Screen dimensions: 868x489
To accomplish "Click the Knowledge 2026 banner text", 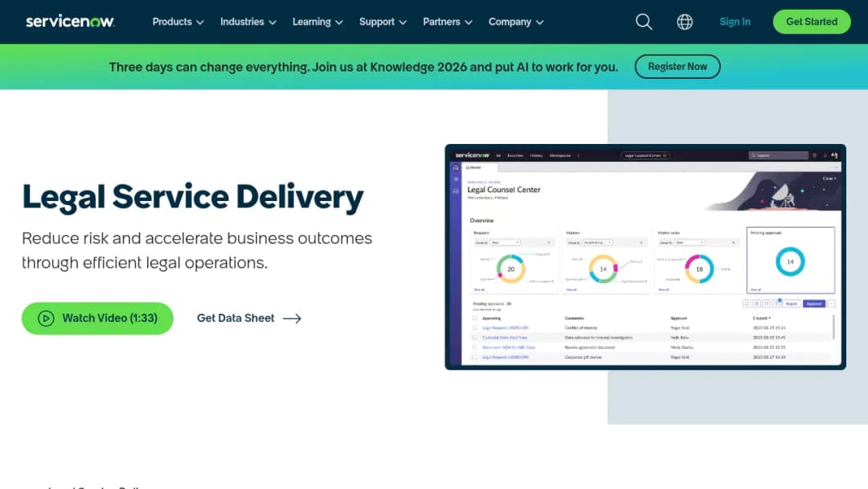I will pos(363,67).
